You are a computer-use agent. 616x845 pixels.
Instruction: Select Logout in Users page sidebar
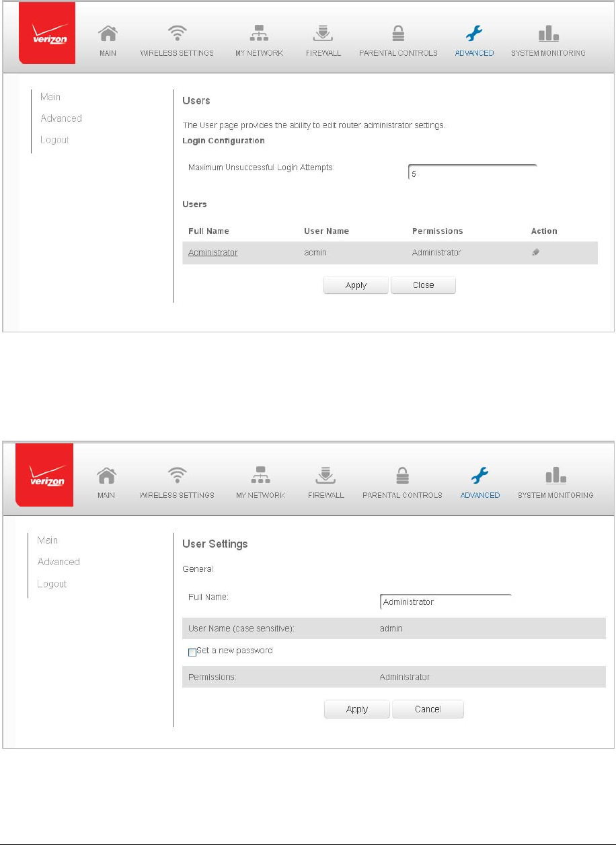tap(54, 140)
